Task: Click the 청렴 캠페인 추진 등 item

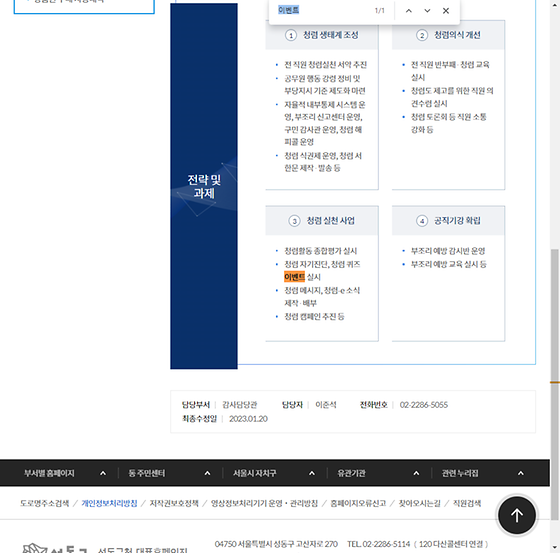Action: (x=314, y=317)
